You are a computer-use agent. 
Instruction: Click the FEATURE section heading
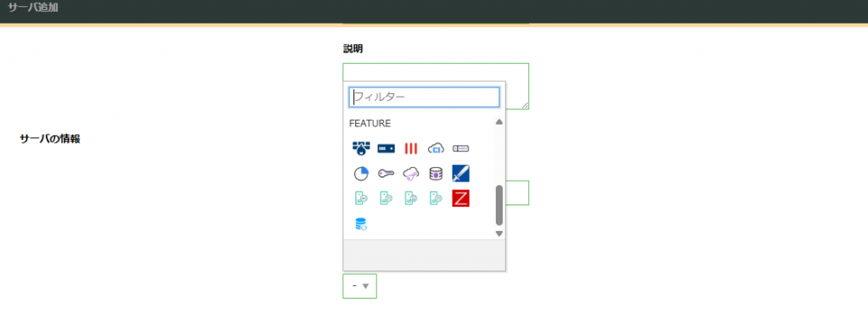tap(370, 123)
